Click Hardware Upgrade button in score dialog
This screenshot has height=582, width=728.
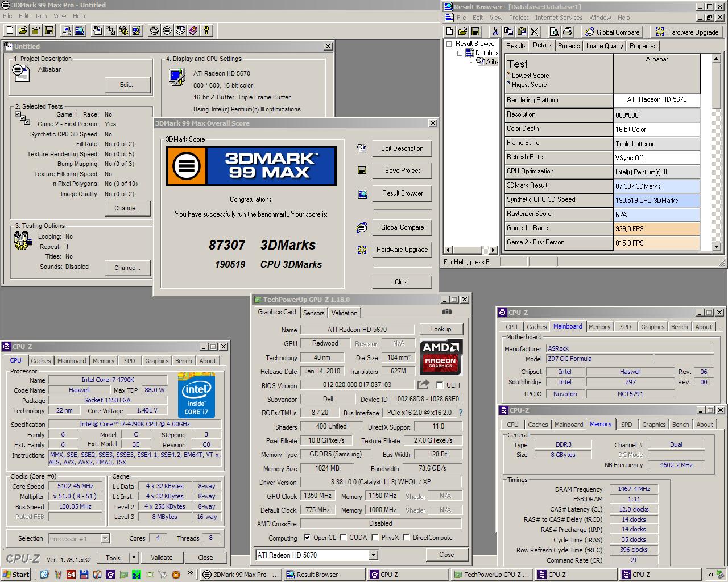tap(402, 250)
